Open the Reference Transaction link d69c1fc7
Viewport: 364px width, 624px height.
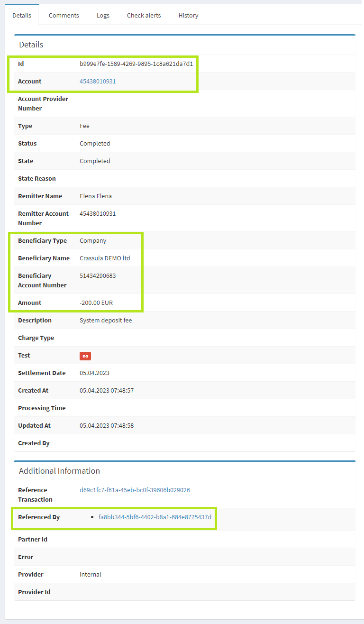pyautogui.click(x=135, y=490)
